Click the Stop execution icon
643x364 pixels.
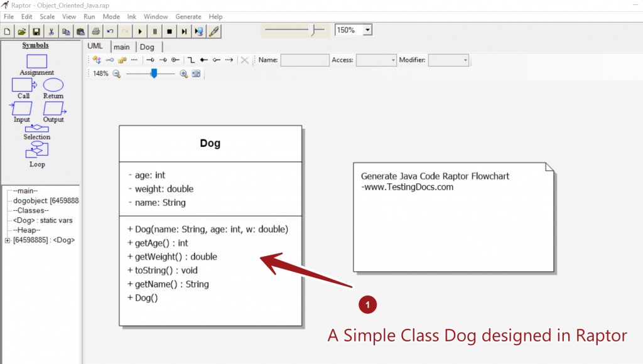pyautogui.click(x=169, y=31)
